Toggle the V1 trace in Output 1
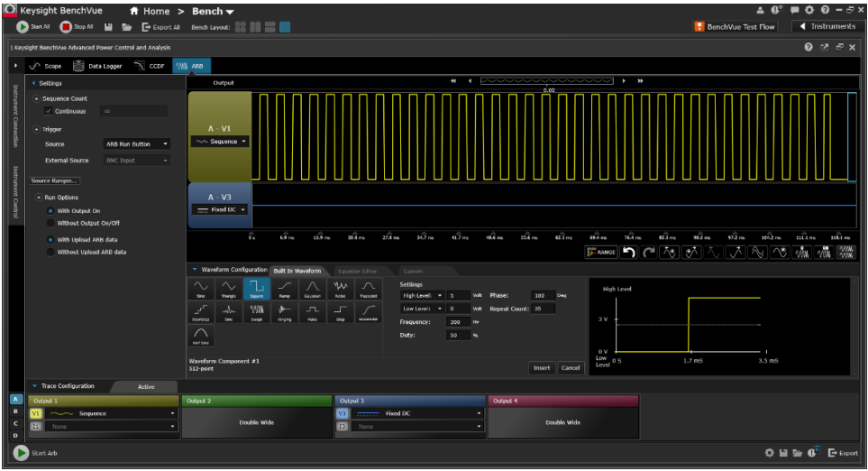This screenshot has height=471, width=868. (36, 413)
